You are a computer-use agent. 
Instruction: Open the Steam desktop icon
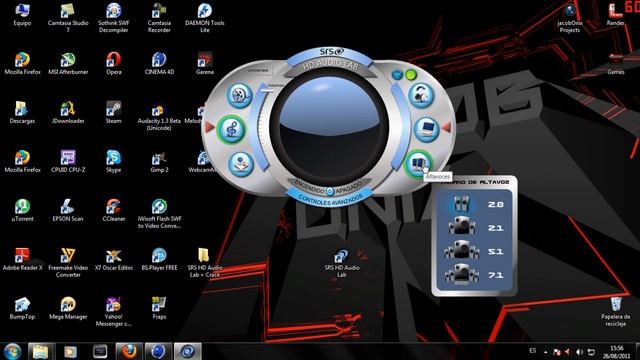[113, 113]
